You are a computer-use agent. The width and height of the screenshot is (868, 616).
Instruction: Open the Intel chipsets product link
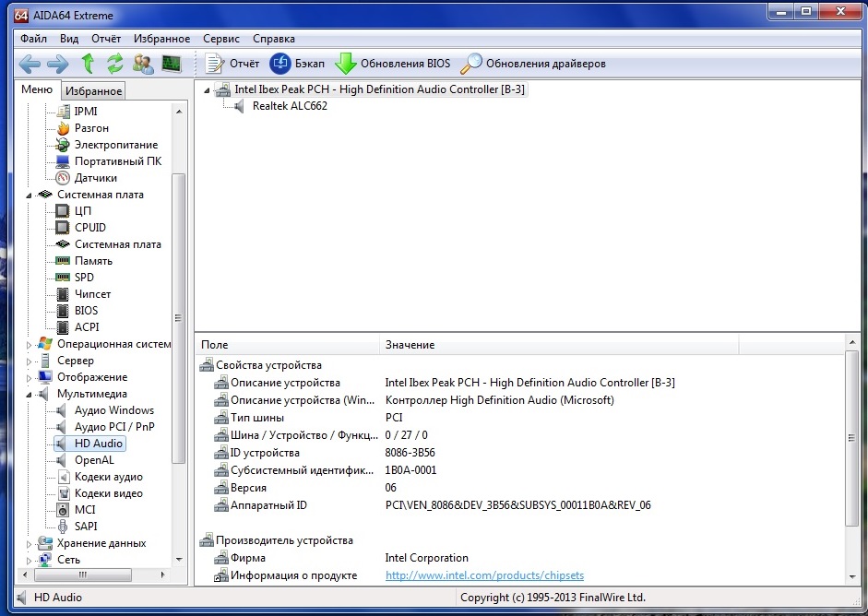pos(484,575)
